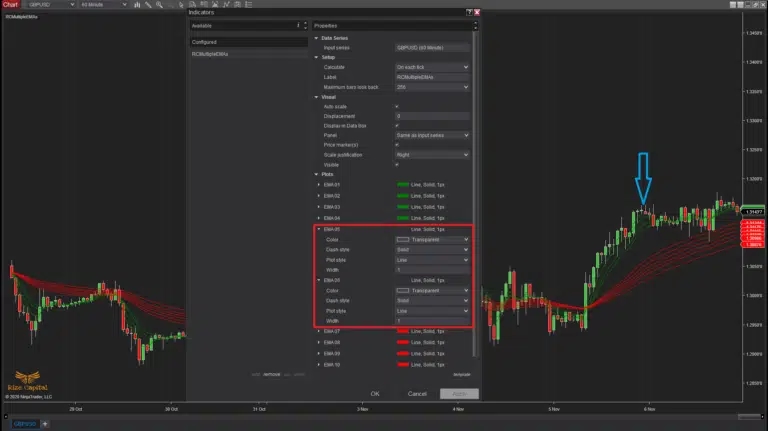Click the Cancel button

coord(417,394)
